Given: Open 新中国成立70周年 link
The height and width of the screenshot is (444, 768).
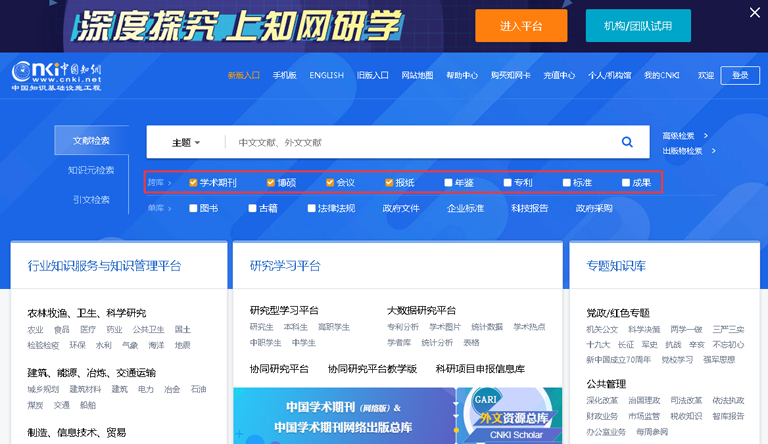Looking at the screenshot, I should coord(619,360).
